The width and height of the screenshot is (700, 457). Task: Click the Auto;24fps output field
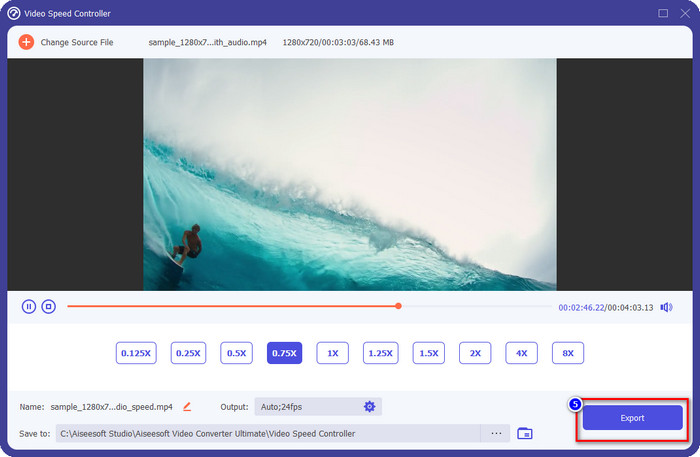coord(318,407)
